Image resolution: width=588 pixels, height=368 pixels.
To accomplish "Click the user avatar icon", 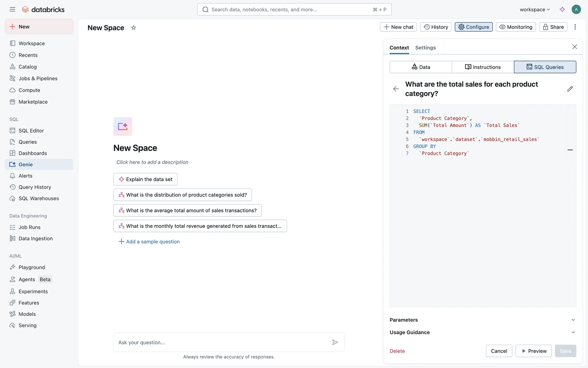I will point(576,10).
